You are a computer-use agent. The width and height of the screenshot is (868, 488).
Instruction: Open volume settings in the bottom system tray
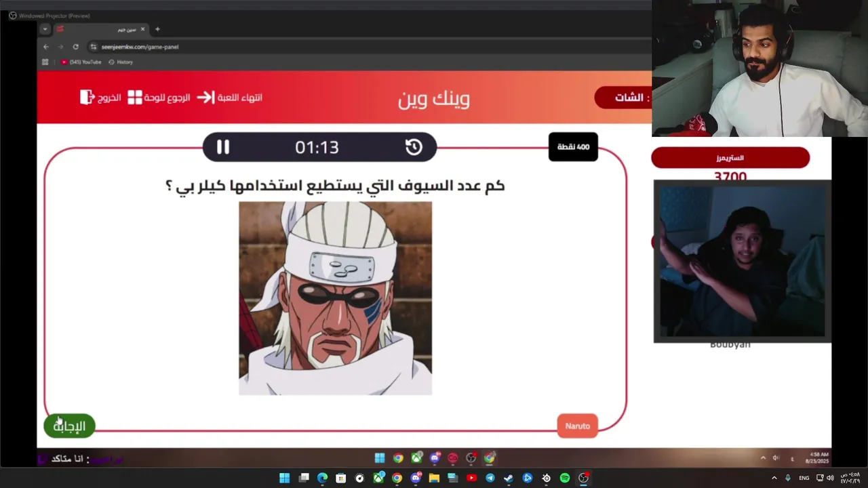click(830, 478)
